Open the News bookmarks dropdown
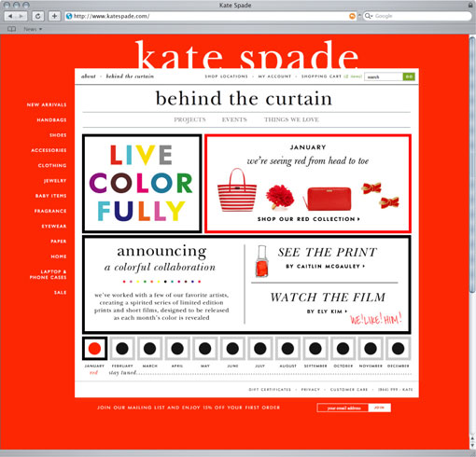Image resolution: width=476 pixels, height=457 pixels. (33, 29)
